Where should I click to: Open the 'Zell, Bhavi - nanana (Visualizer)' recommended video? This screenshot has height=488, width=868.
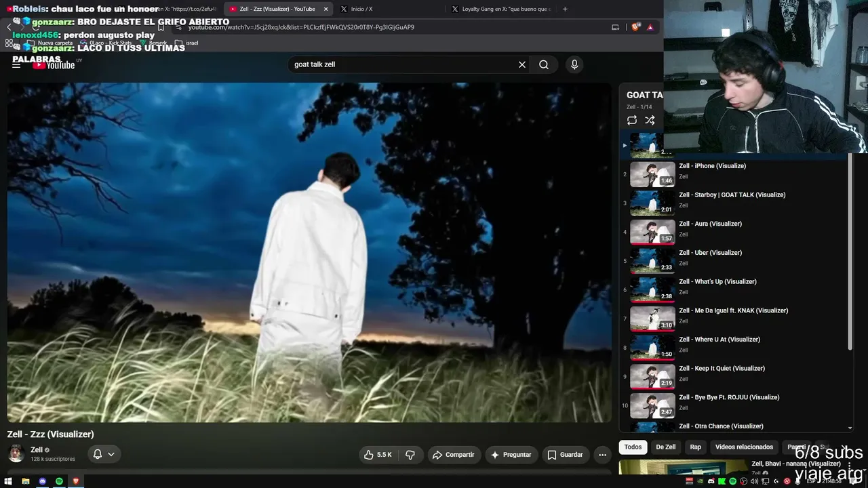(x=796, y=464)
